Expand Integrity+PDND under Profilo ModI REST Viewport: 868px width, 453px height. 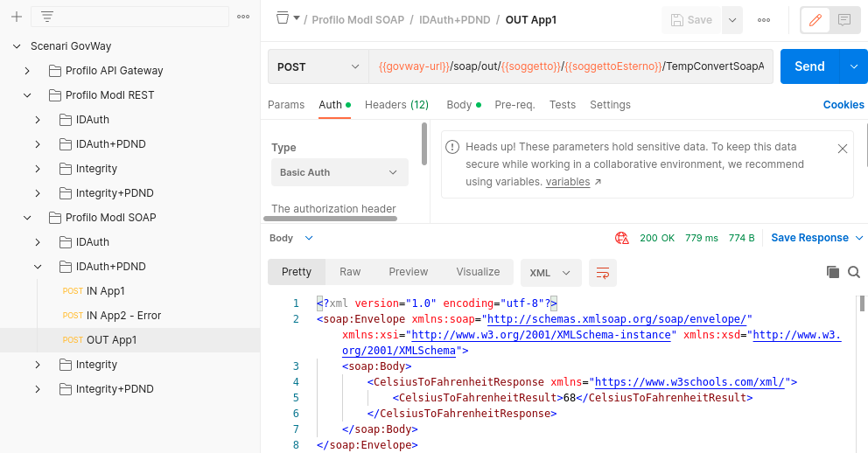coord(38,193)
